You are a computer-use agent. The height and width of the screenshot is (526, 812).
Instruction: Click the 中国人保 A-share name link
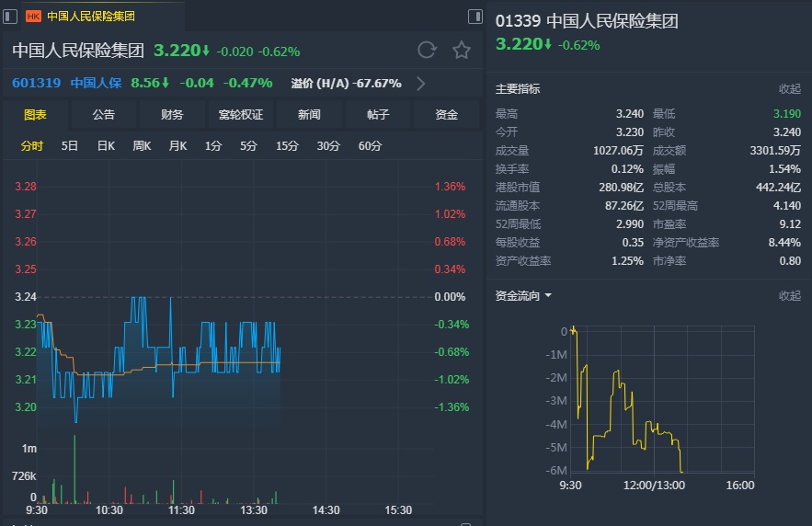[x=96, y=83]
